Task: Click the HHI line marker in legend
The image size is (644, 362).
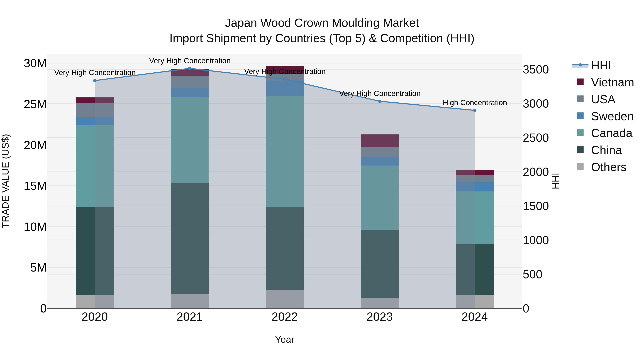Action: point(580,65)
